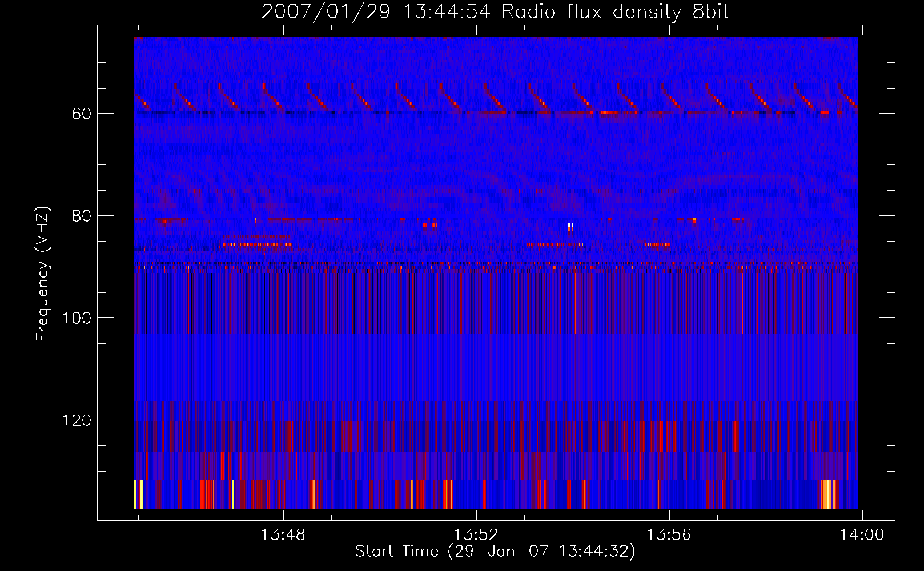924x571 pixels.
Task: Click the plot title "2007/01/29 13:44:54 Radio flux density 8bit"
Action: [x=495, y=12]
